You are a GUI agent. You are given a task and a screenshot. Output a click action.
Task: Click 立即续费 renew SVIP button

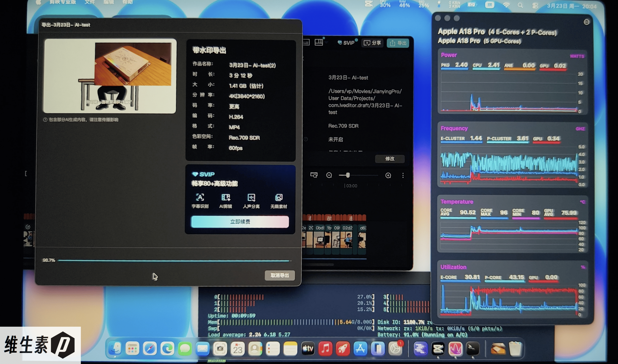coord(240,222)
